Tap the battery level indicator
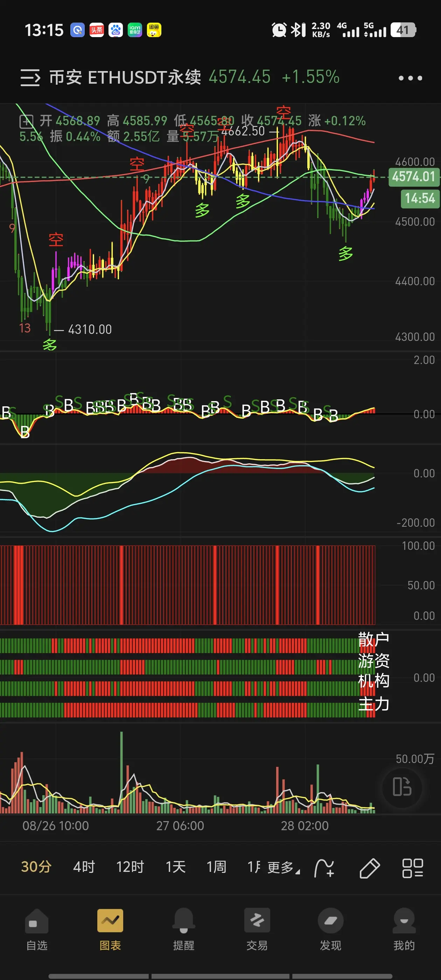This screenshot has width=441, height=980. (403, 30)
